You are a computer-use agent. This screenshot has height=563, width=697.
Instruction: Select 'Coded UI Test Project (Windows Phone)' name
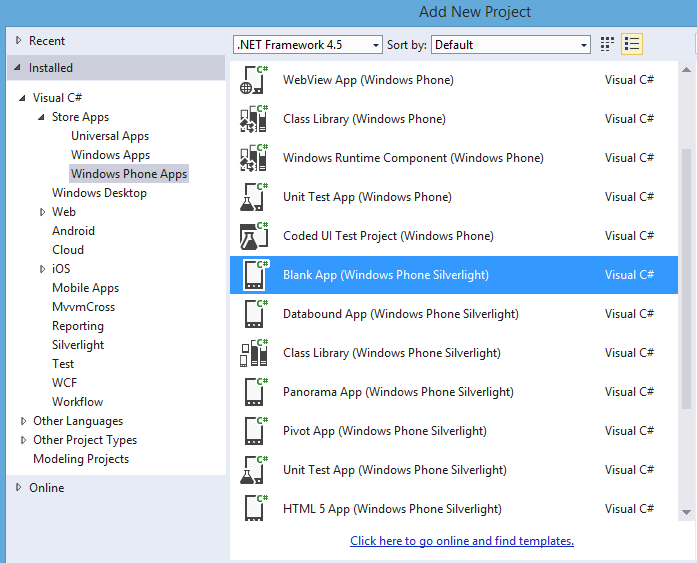(388, 236)
